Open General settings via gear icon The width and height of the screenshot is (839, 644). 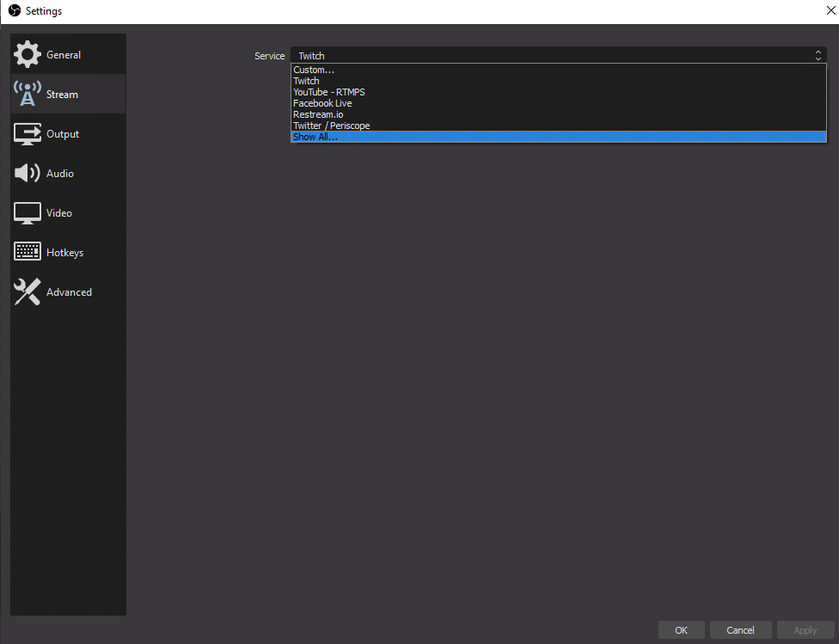pos(28,55)
